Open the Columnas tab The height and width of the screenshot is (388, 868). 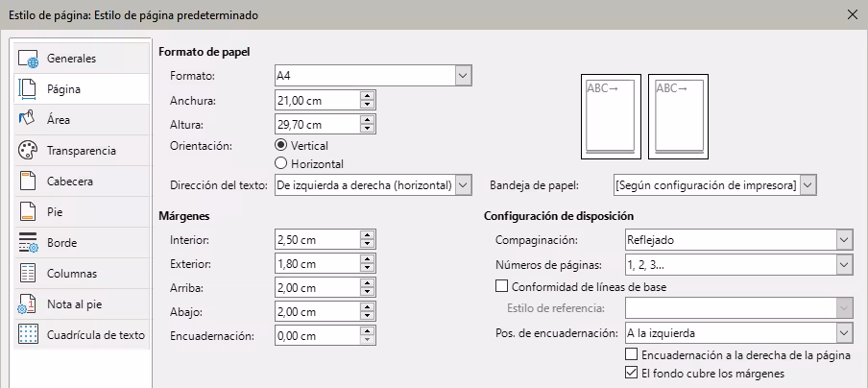tap(82, 274)
